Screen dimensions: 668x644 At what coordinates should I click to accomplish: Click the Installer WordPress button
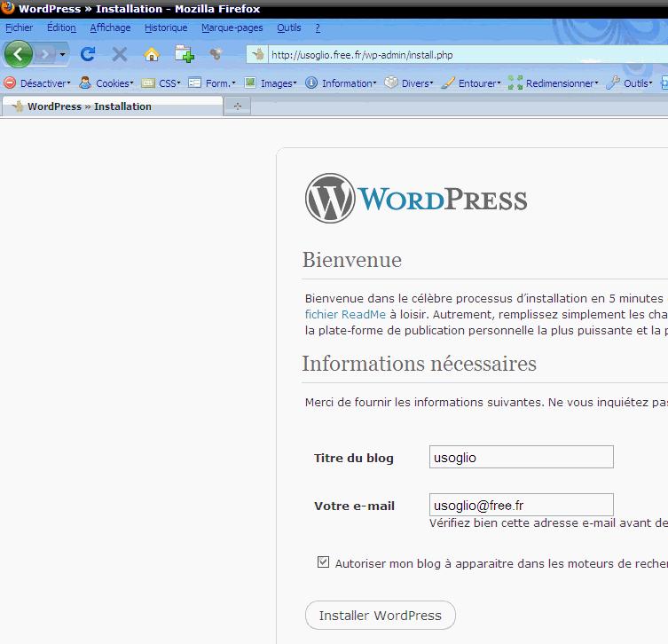click(381, 616)
